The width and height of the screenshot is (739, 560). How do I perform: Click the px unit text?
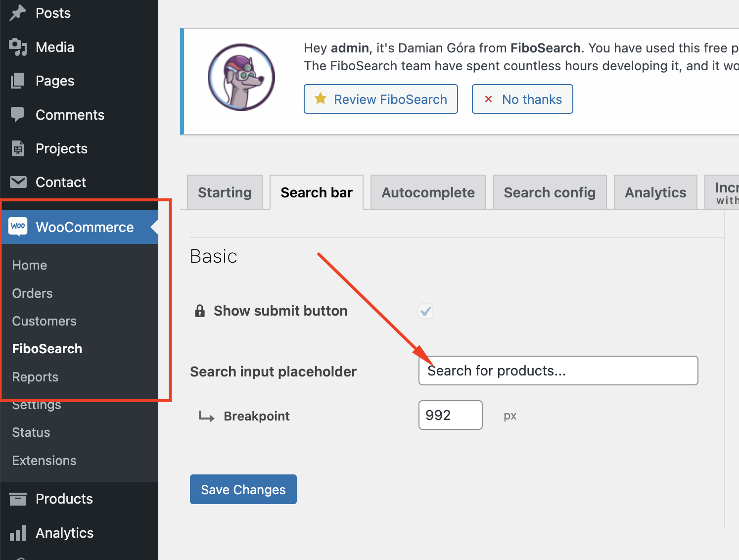click(510, 416)
